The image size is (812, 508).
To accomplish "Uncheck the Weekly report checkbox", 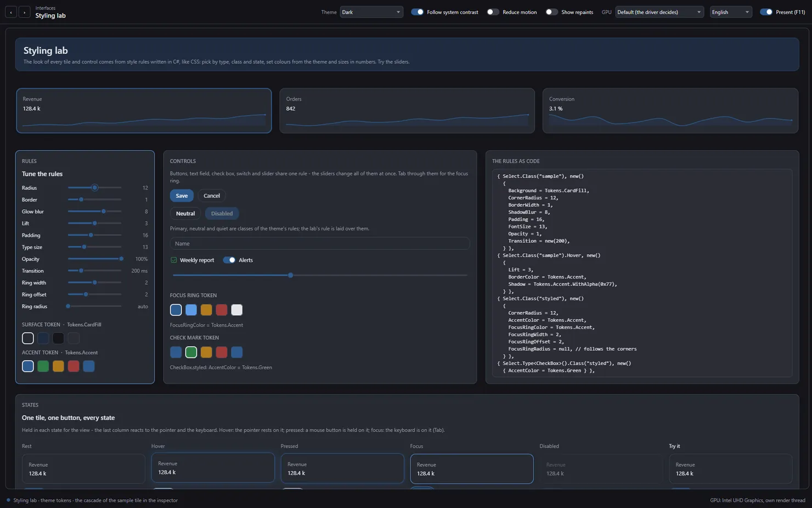I will (174, 260).
